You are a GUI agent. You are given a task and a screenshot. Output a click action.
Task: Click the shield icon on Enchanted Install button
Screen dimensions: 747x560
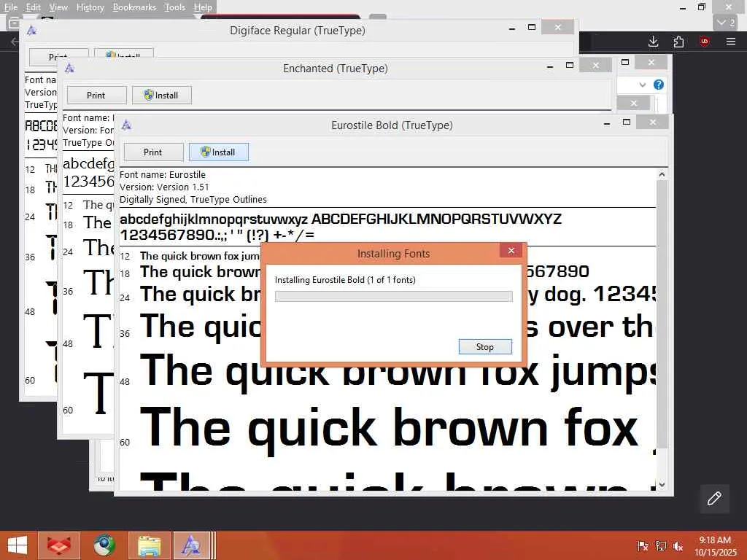[149, 96]
